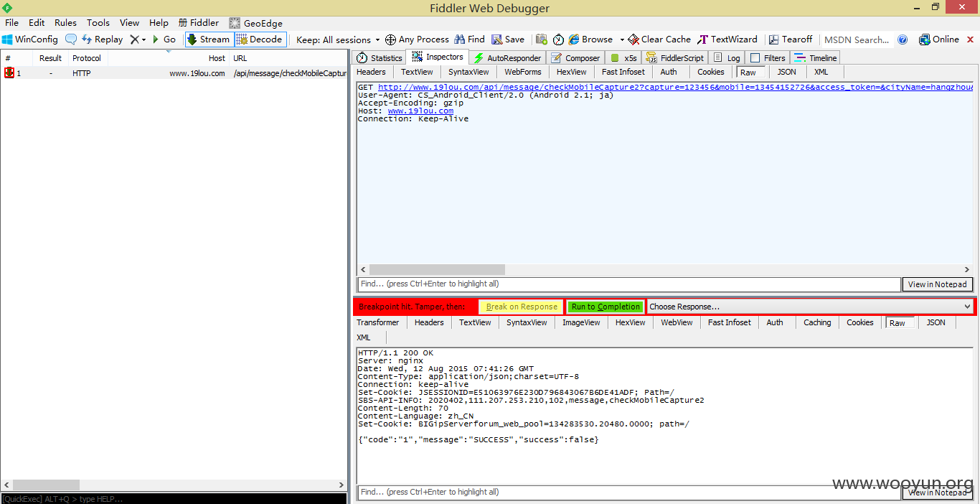980x504 pixels.
Task: Click the www.19lou.com Host link
Action: click(x=420, y=111)
